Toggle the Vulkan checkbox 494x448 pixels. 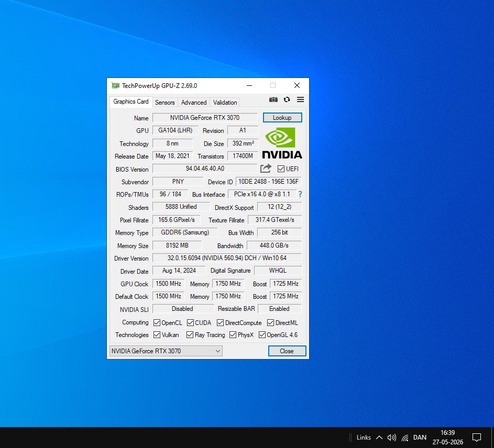(x=157, y=334)
